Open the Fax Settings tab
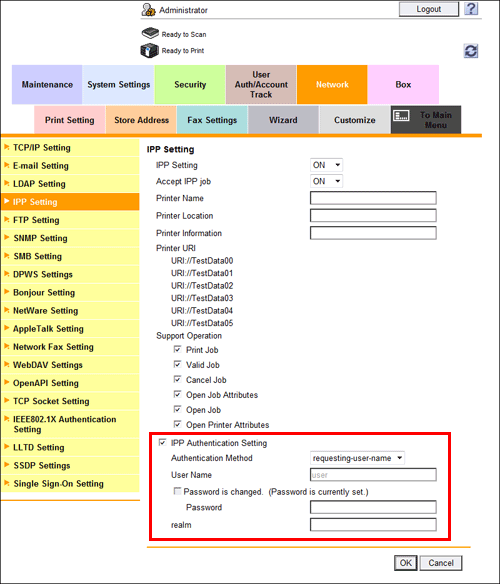 pyautogui.click(x=212, y=120)
